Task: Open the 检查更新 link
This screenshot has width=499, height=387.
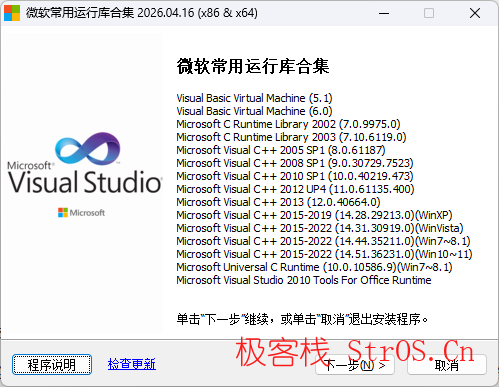Action: [132, 364]
